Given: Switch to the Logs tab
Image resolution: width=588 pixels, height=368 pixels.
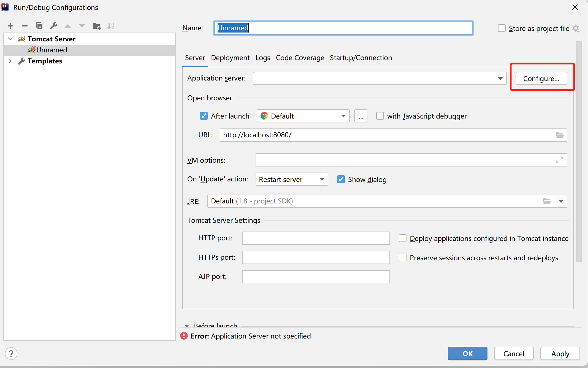Looking at the screenshot, I should 263,58.
